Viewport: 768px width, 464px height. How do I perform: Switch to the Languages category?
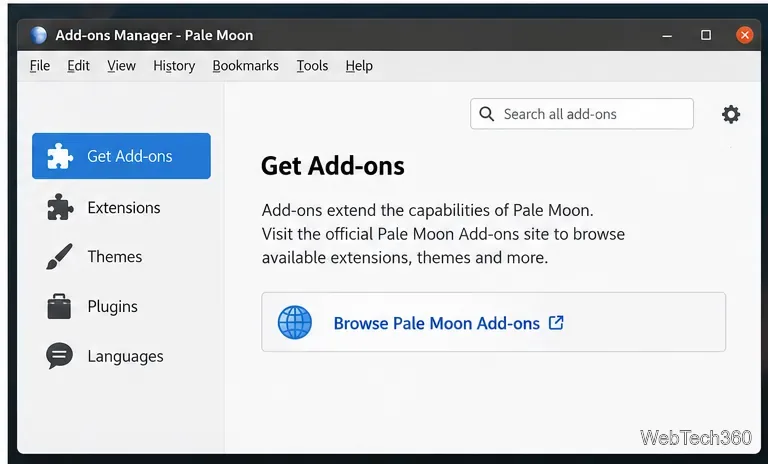[121, 356]
